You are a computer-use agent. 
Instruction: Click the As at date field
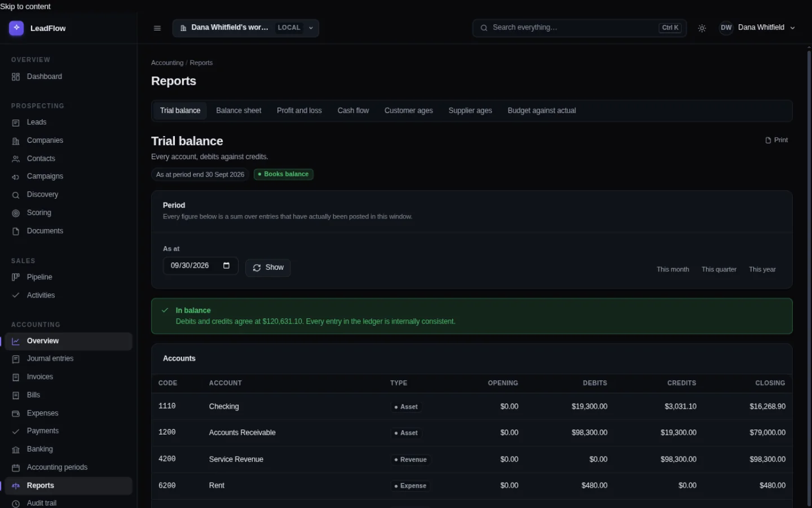coord(200,266)
